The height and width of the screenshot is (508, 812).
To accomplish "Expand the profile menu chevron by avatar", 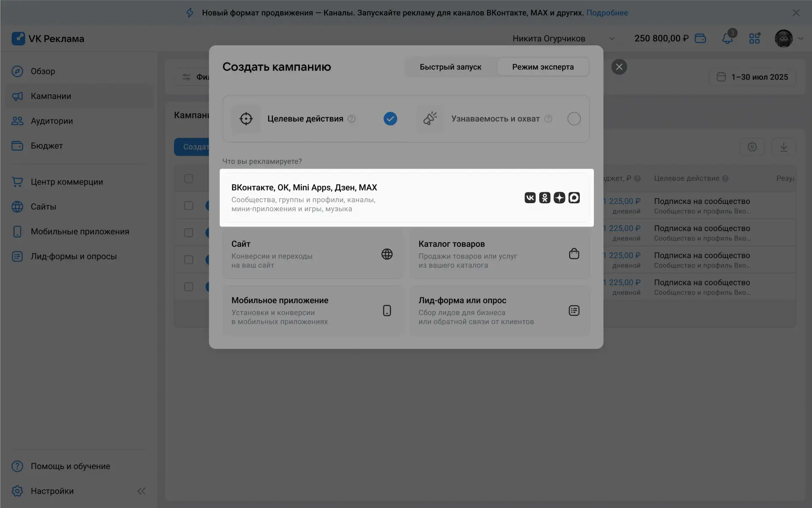I will click(x=800, y=39).
